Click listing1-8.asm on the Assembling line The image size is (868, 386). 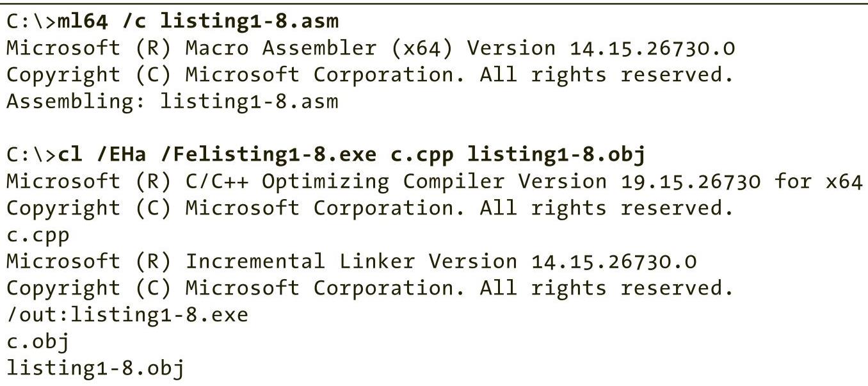point(249,101)
